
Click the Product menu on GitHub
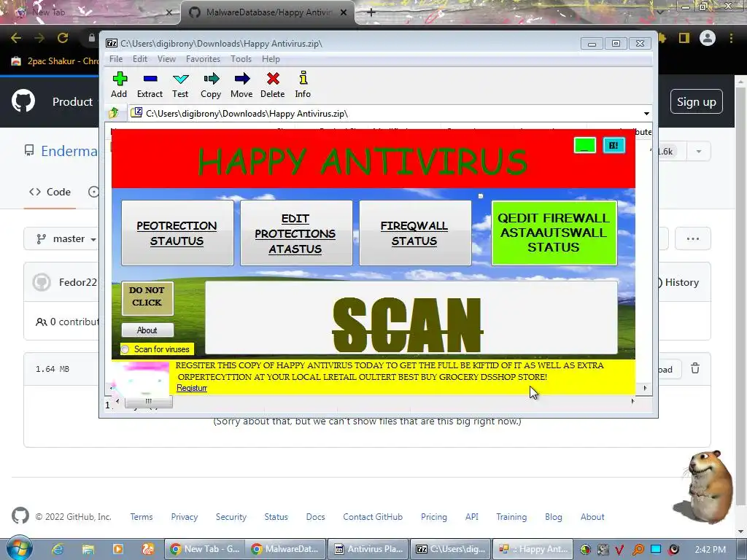(x=72, y=101)
